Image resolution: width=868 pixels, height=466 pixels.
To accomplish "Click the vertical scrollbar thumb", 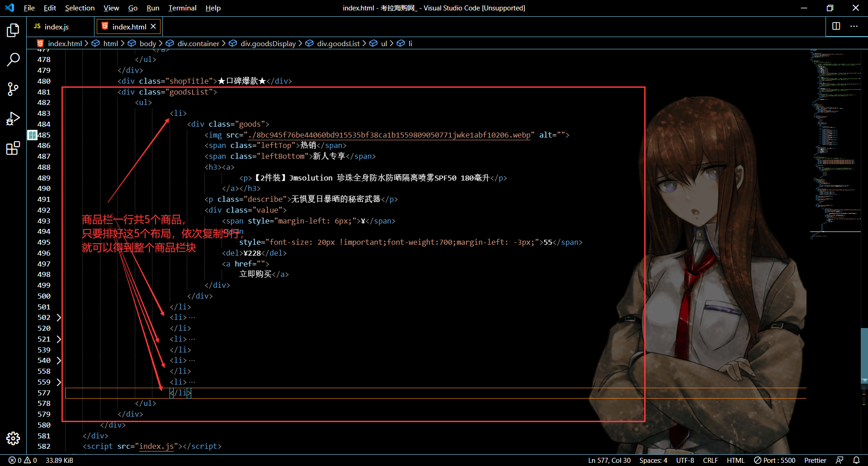I will tap(864, 356).
